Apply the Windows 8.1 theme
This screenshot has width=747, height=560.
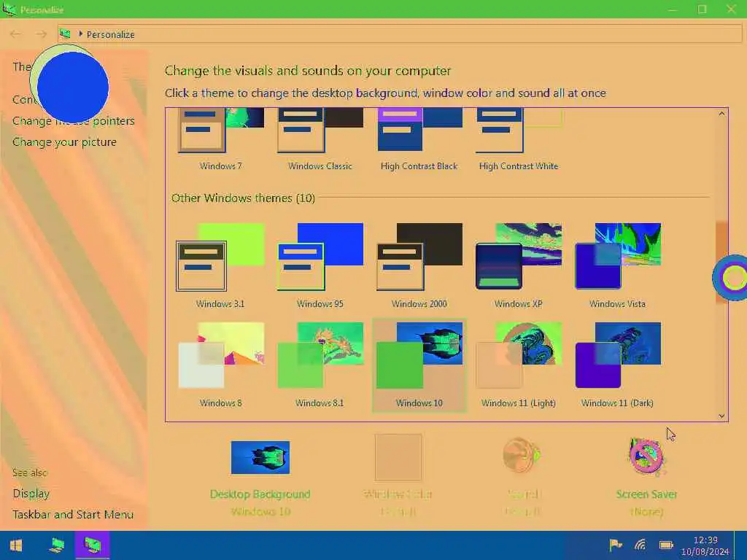click(320, 365)
